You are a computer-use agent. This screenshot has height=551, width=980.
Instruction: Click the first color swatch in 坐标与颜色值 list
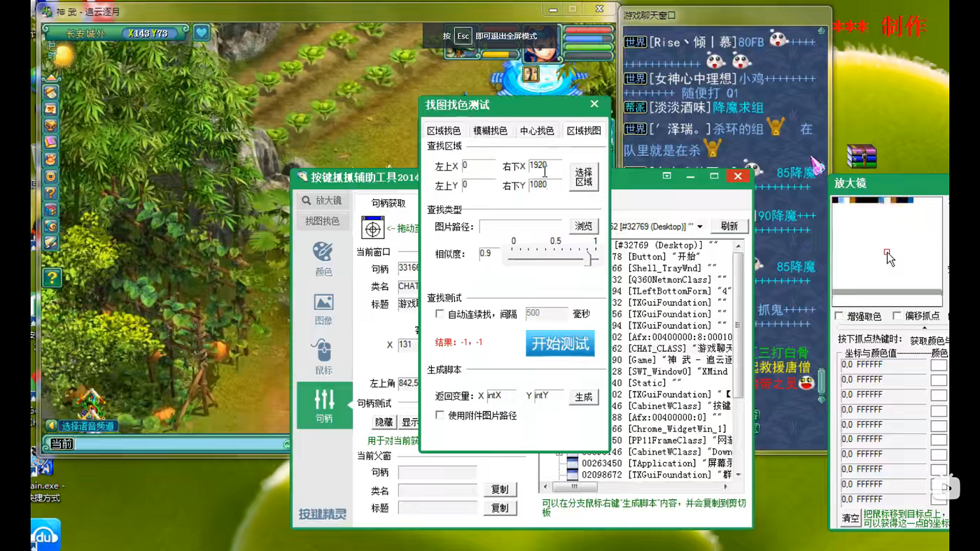click(938, 365)
